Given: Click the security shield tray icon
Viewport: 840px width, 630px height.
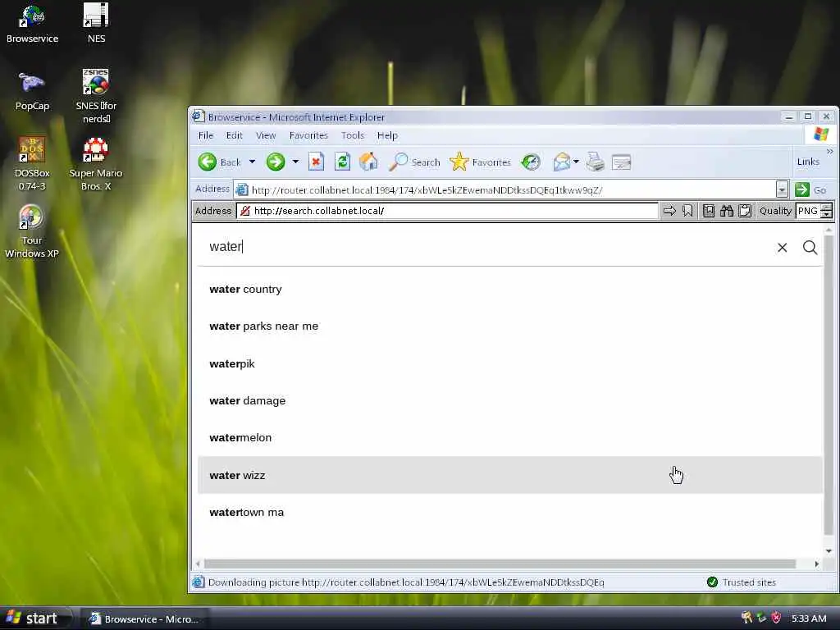Looking at the screenshot, I should [x=776, y=618].
